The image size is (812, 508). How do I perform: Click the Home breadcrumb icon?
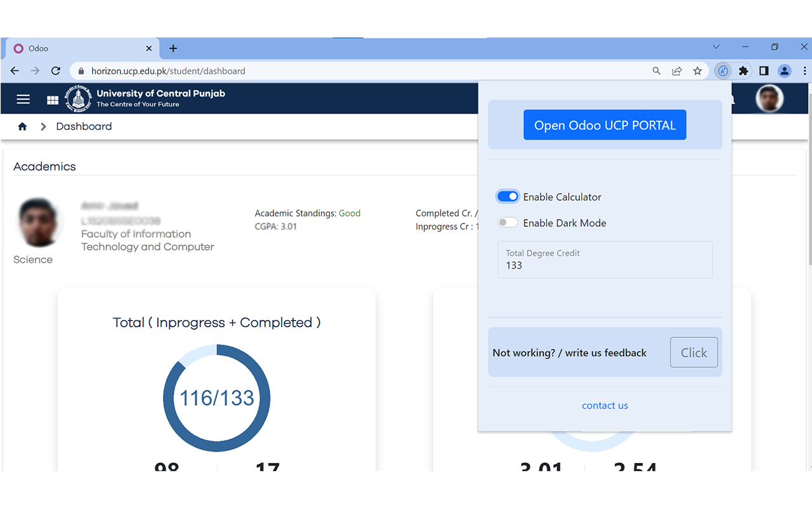click(x=22, y=126)
